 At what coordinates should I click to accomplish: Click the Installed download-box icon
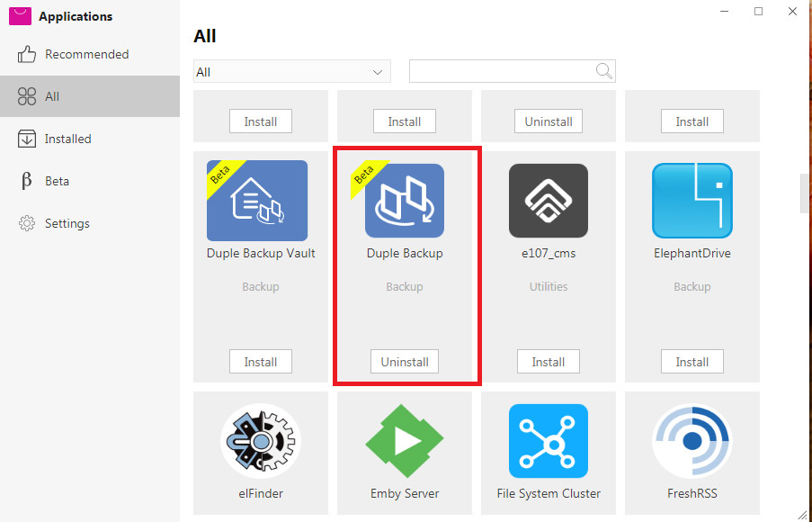pos(26,139)
